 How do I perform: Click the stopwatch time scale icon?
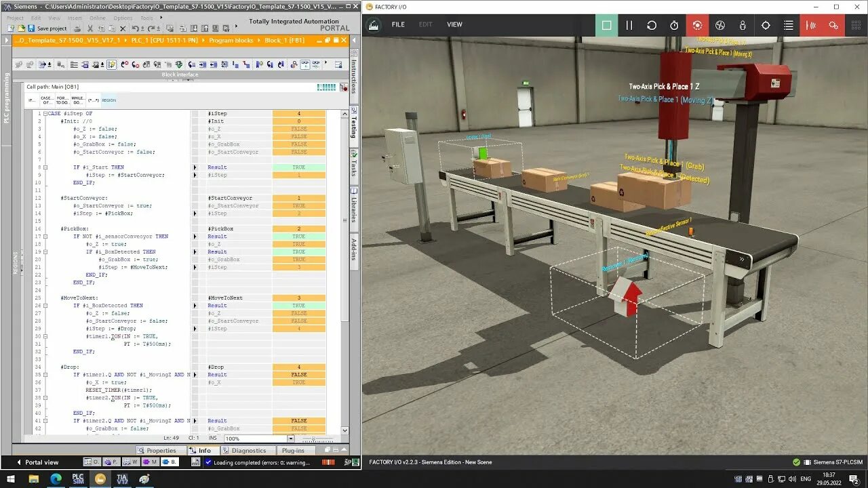(674, 25)
